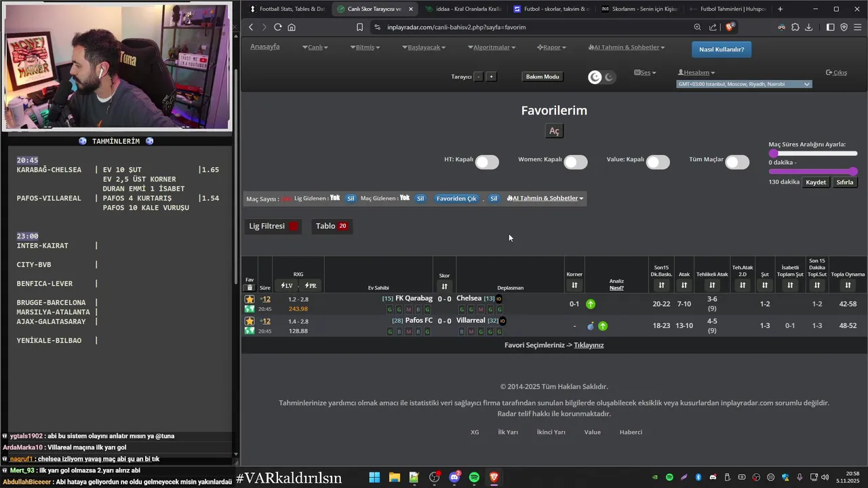Click green field icon in Qarabag row

pos(250,309)
